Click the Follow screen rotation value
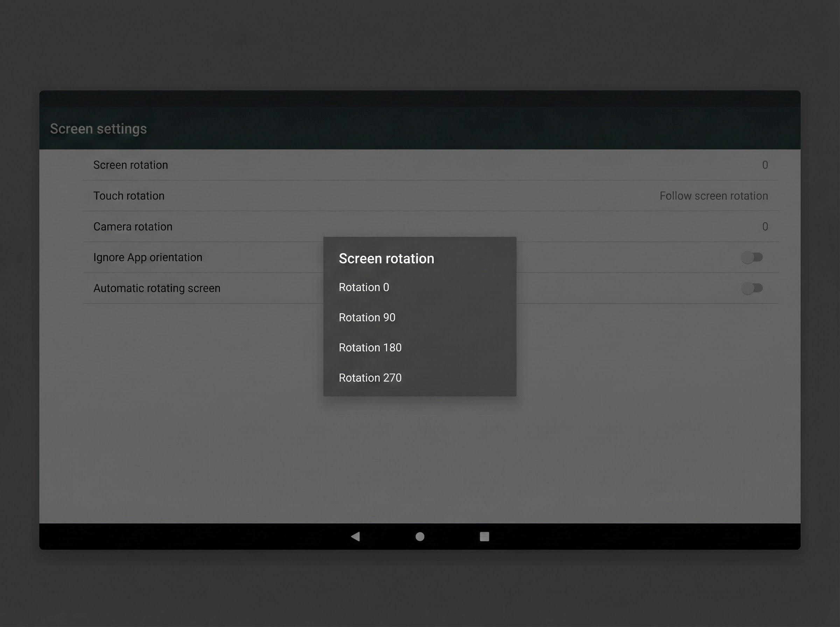The height and width of the screenshot is (627, 840). (x=713, y=196)
